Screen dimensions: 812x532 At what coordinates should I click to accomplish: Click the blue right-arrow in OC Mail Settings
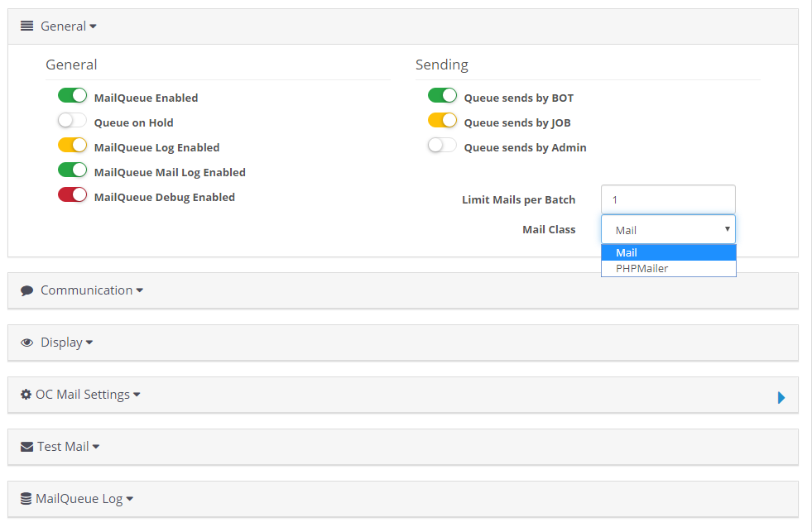click(781, 397)
